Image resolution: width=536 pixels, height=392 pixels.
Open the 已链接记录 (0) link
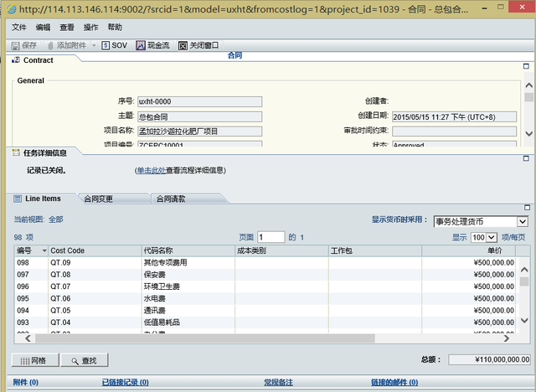point(125,382)
